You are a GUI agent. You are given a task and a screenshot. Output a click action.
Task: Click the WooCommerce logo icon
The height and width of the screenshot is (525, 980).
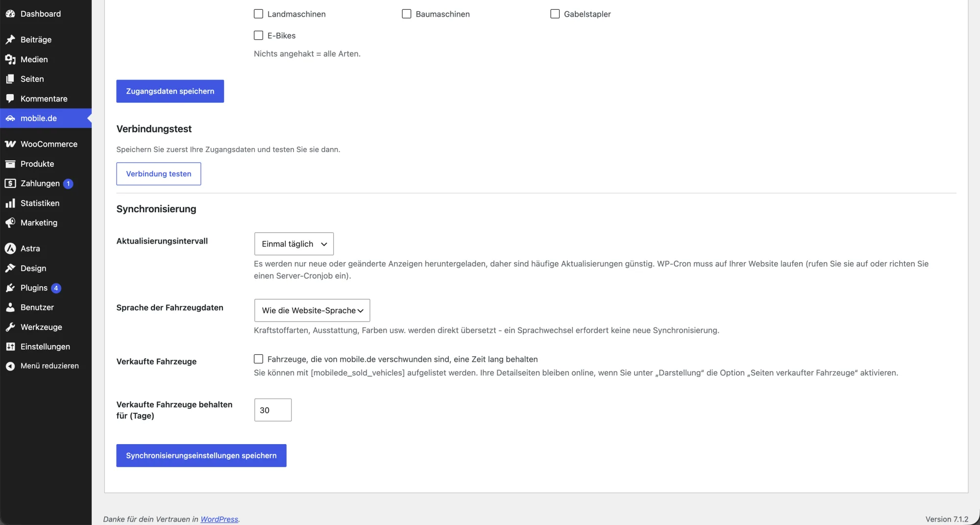[10, 144]
